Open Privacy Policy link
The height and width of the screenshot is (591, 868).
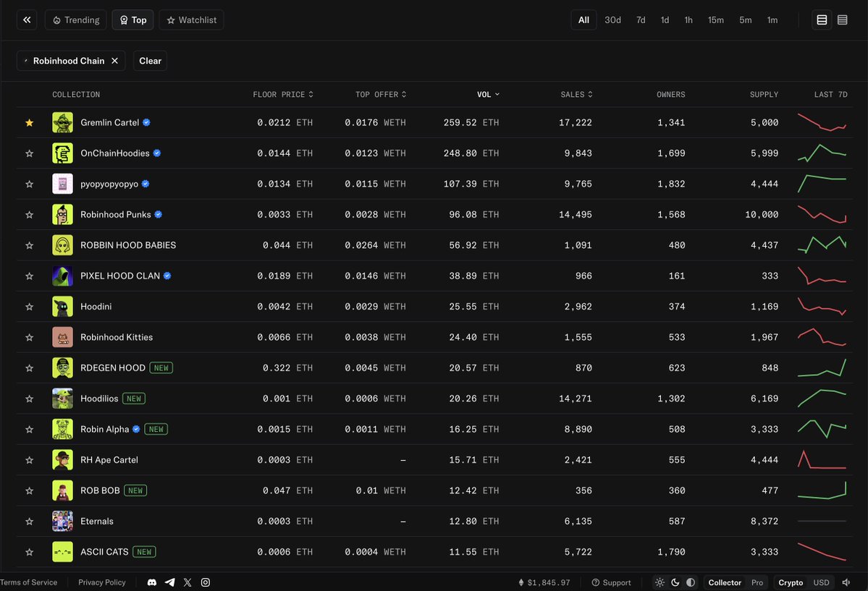(102, 582)
